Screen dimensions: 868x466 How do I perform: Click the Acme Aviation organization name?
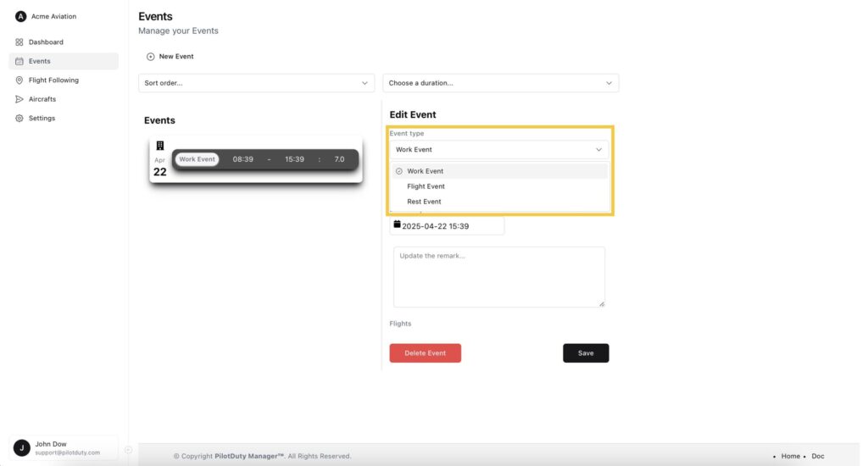[53, 17]
